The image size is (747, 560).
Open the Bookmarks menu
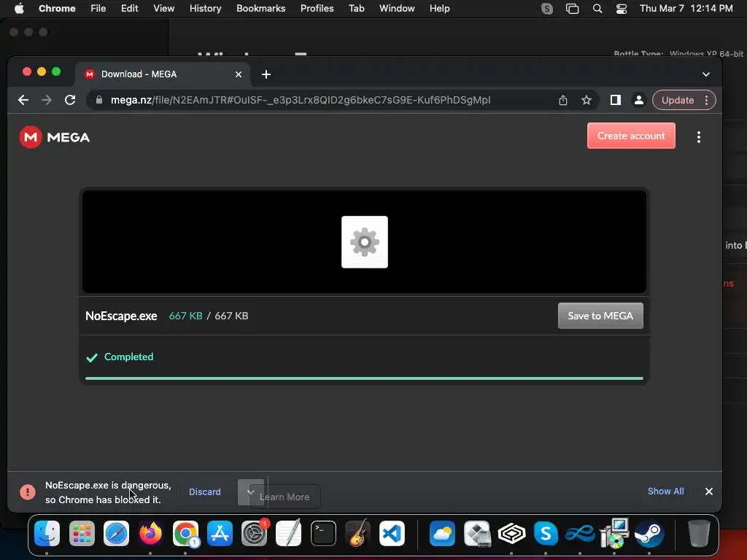pos(260,9)
